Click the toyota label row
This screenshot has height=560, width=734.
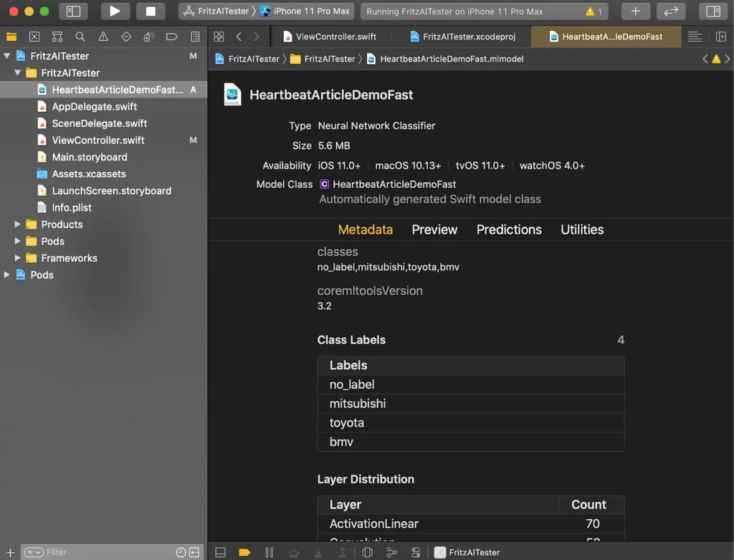coord(471,423)
